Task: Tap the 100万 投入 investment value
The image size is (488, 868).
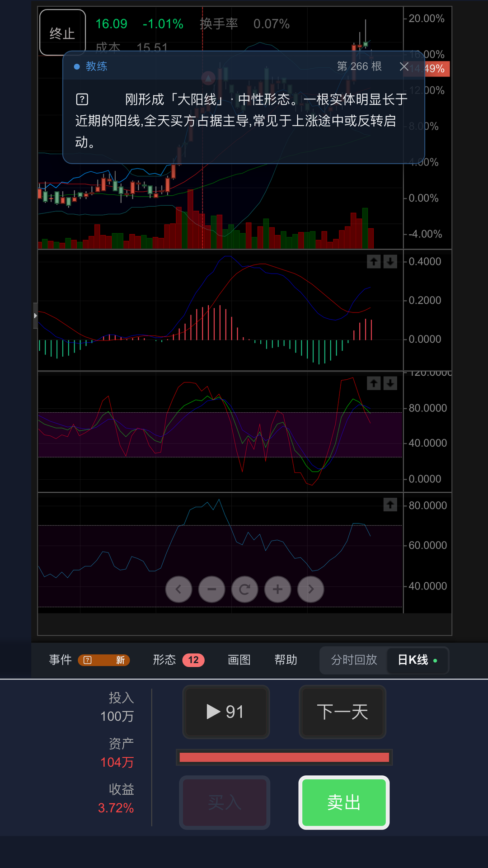Action: coord(117,717)
